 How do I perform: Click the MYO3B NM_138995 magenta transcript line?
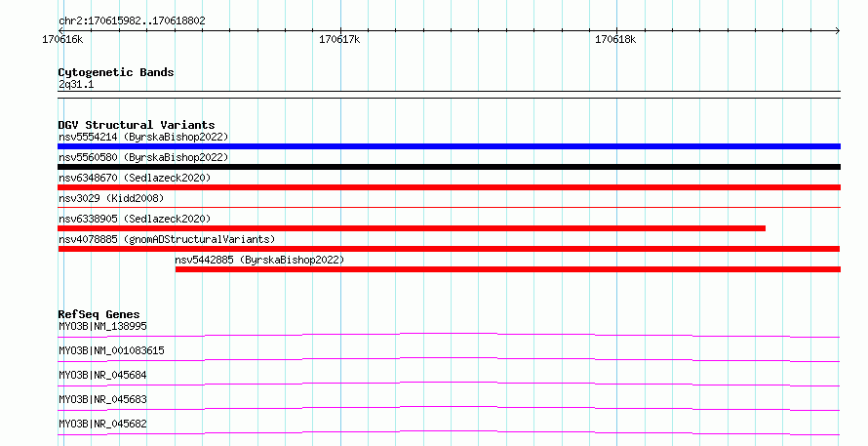coord(449,335)
